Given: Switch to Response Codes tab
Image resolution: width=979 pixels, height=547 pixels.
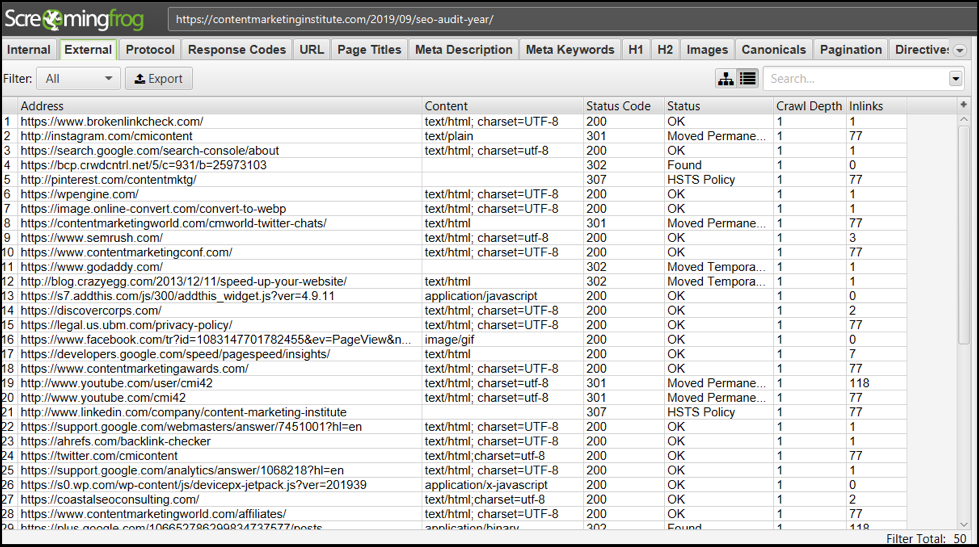Looking at the screenshot, I should [238, 49].
